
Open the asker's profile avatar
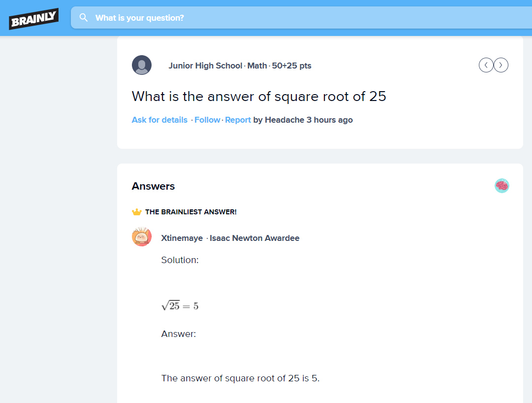click(141, 65)
